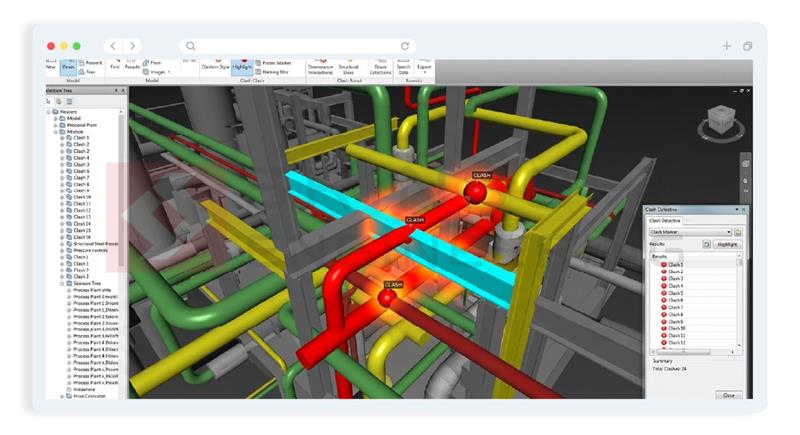The width and height of the screenshot is (800, 435).
Task: Collapse the Solvent Tree node
Action: pyautogui.click(x=61, y=283)
